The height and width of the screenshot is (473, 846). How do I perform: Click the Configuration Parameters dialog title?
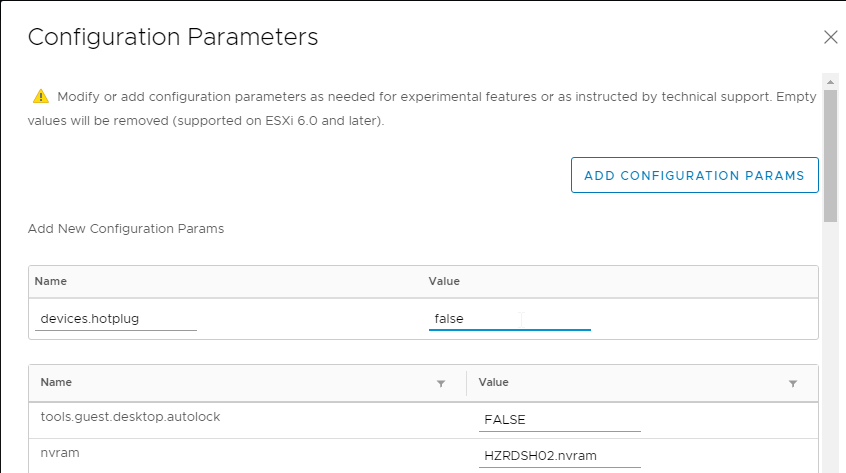(173, 37)
